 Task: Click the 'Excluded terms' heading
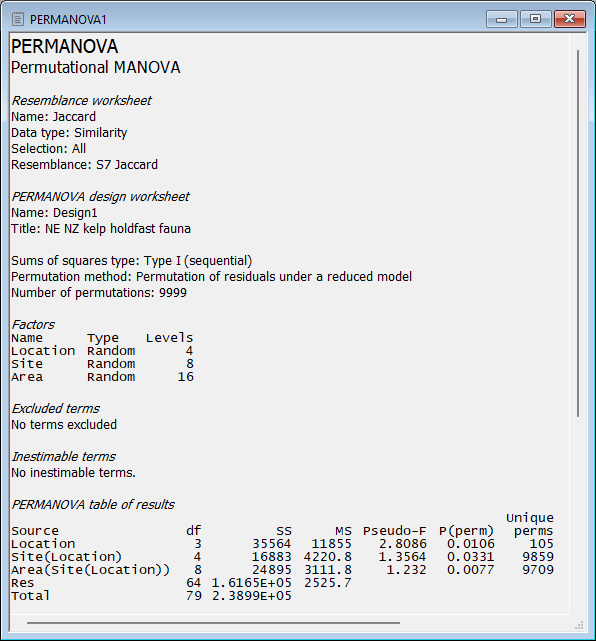[56, 409]
